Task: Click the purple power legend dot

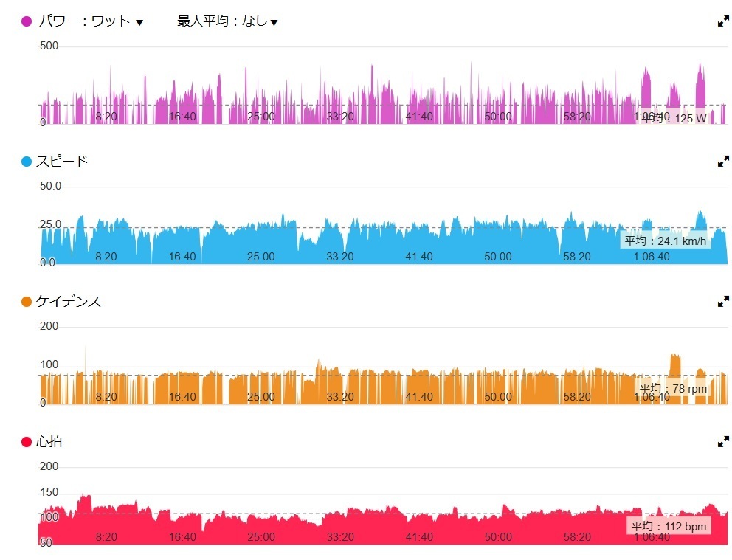Action: (27, 21)
